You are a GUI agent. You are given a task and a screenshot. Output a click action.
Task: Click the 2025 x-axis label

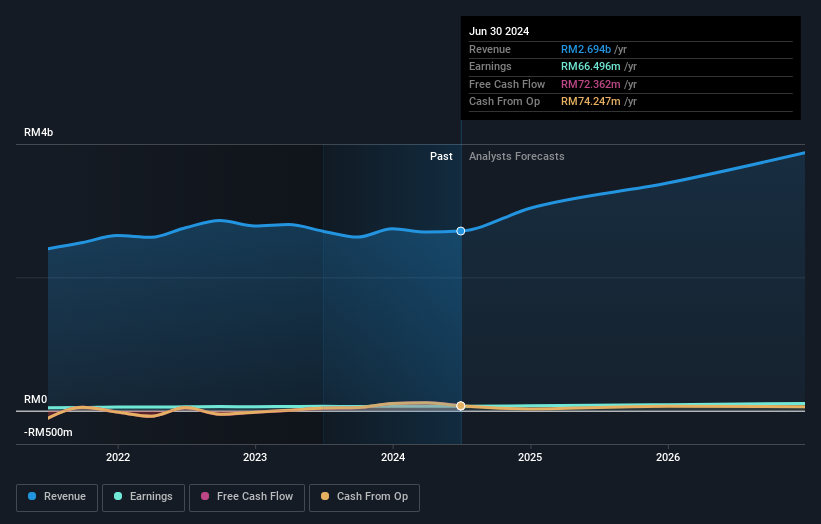click(530, 458)
